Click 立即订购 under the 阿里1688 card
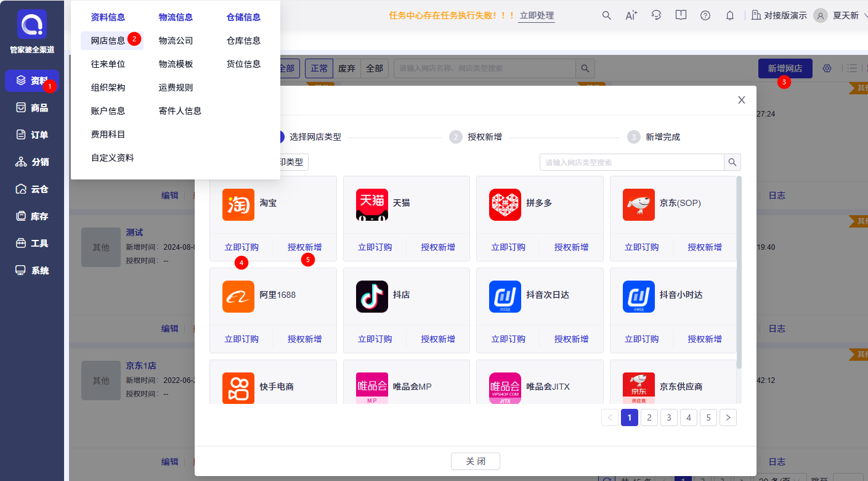868x481 pixels. coord(241,339)
